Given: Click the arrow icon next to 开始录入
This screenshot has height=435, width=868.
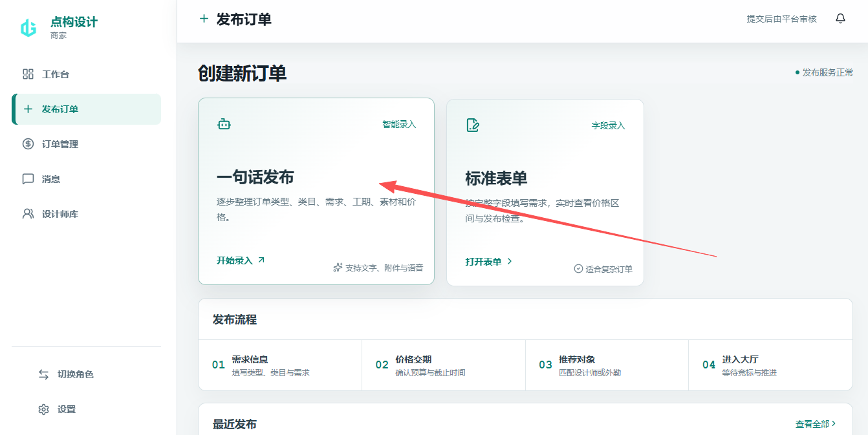Looking at the screenshot, I should click(261, 260).
